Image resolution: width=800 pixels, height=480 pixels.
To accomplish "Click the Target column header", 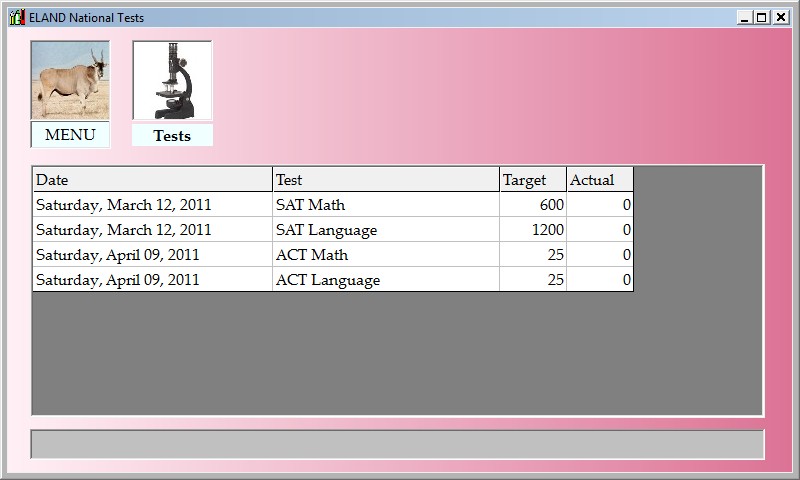I will click(532, 180).
